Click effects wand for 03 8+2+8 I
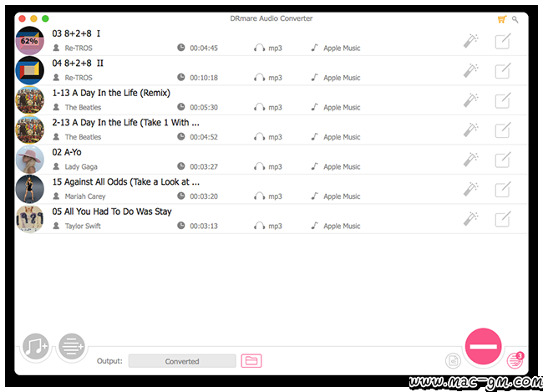The width and height of the screenshot is (543, 392). [471, 41]
